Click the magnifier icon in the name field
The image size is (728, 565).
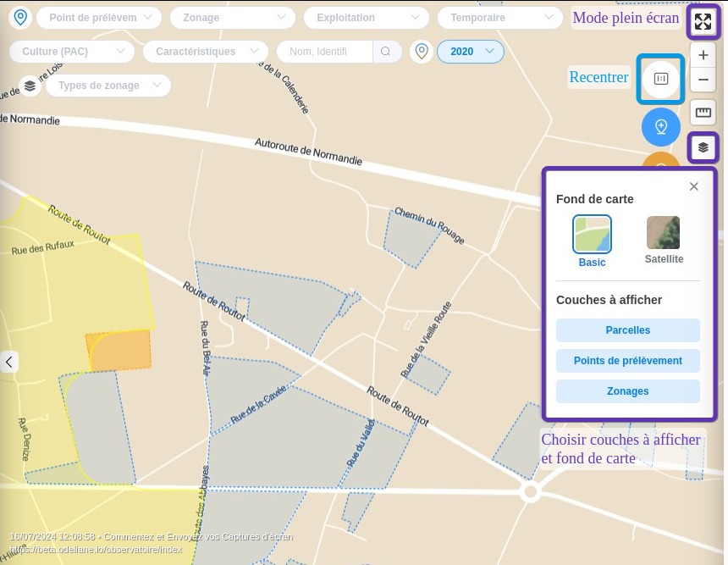[386, 52]
